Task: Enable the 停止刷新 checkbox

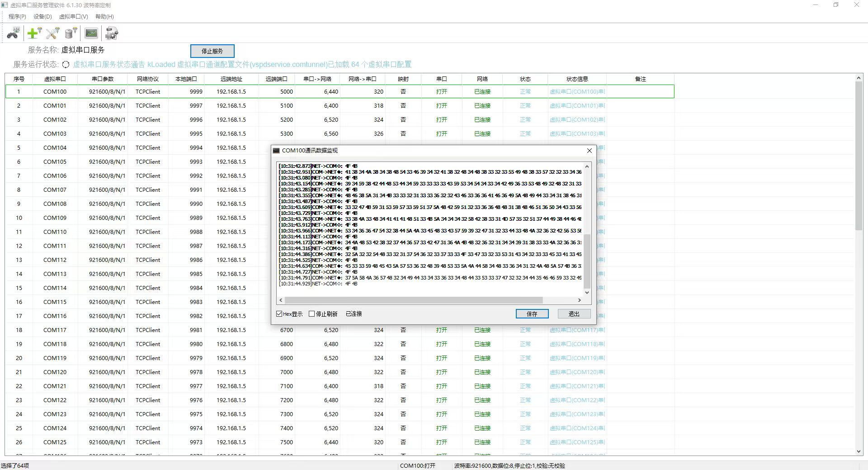Action: tap(311, 313)
